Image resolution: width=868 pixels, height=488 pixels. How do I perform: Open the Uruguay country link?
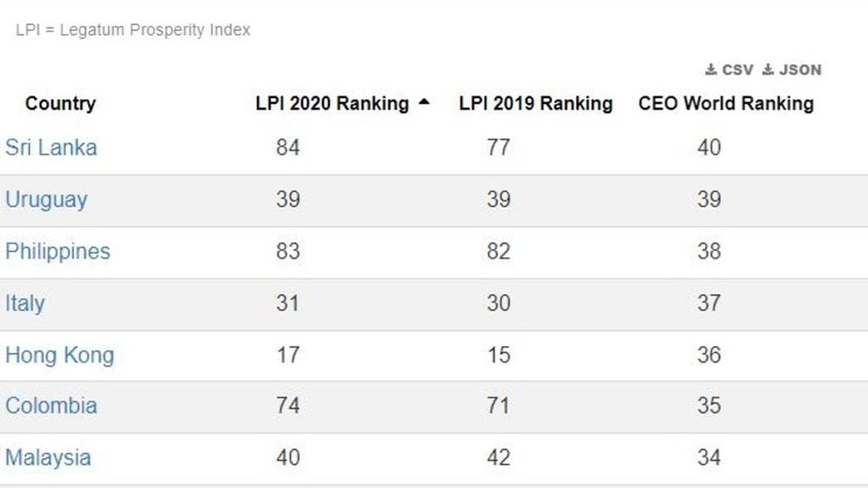pyautogui.click(x=47, y=200)
